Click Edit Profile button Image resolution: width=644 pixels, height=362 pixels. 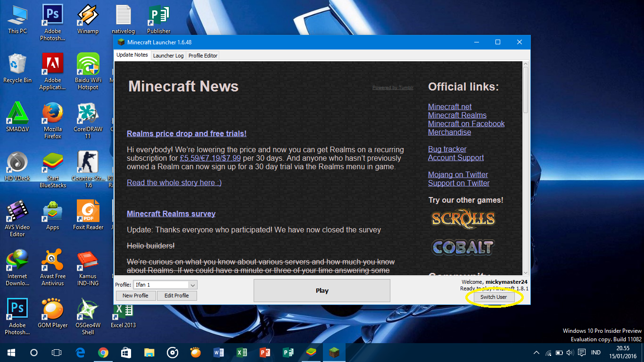(177, 296)
